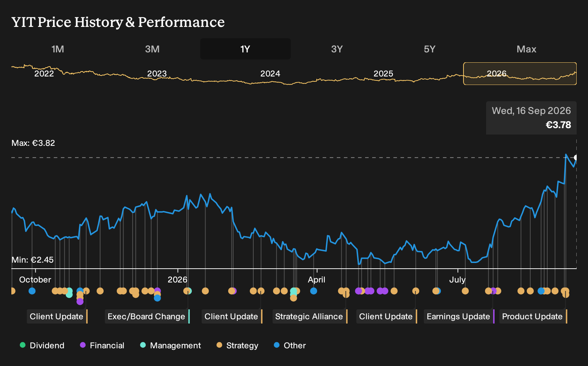Toggle Dividend events in legend
588x366 pixels.
[x=42, y=345]
